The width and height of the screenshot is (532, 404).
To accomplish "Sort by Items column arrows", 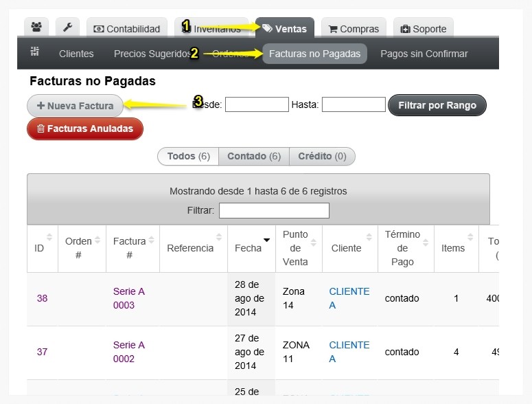I will coord(470,236).
